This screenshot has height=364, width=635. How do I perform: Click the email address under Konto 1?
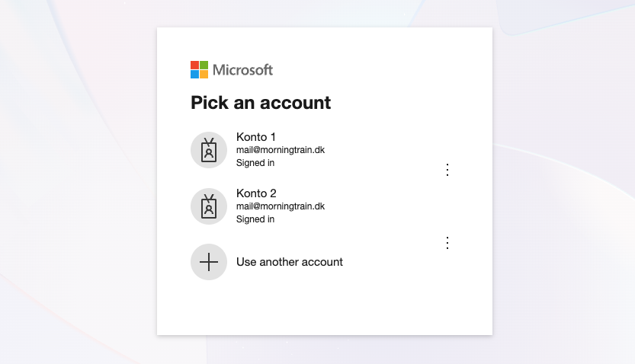(281, 150)
